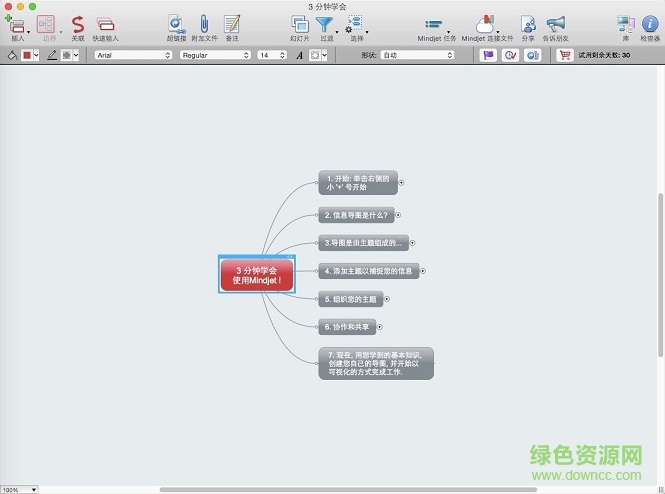Click the fill bucket icon
Viewport: 665px width, 494px height.
pos(12,55)
